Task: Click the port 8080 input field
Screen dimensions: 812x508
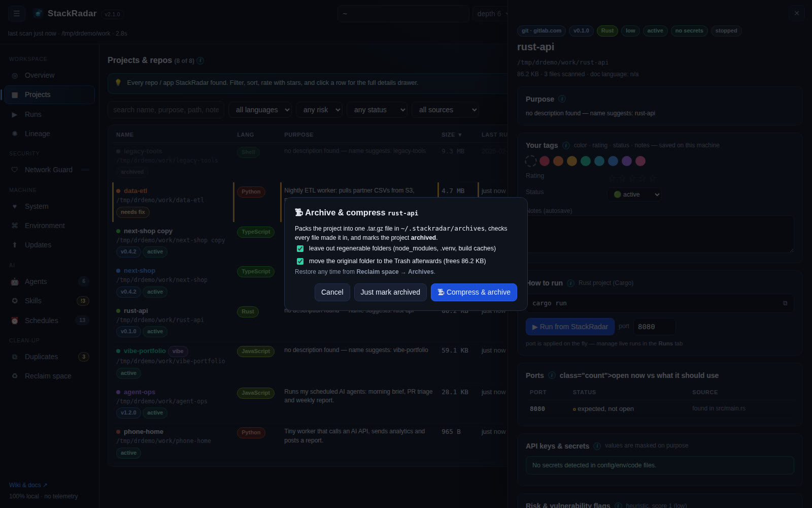Action: tap(655, 327)
